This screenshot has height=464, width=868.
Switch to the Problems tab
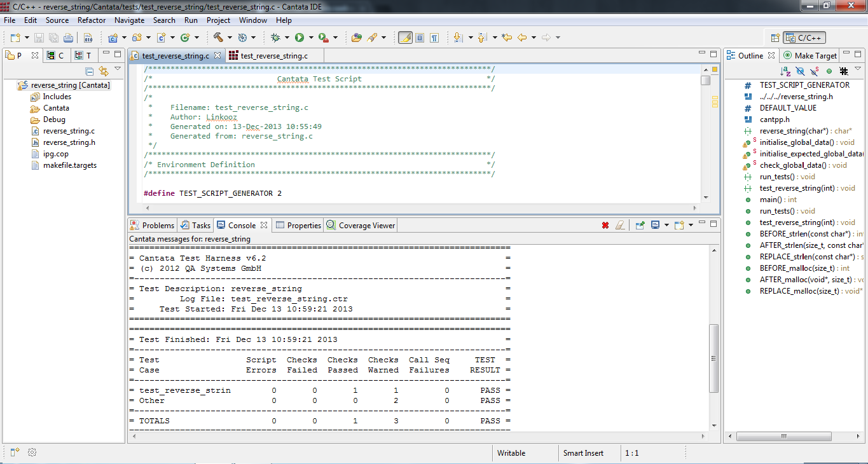[152, 226]
